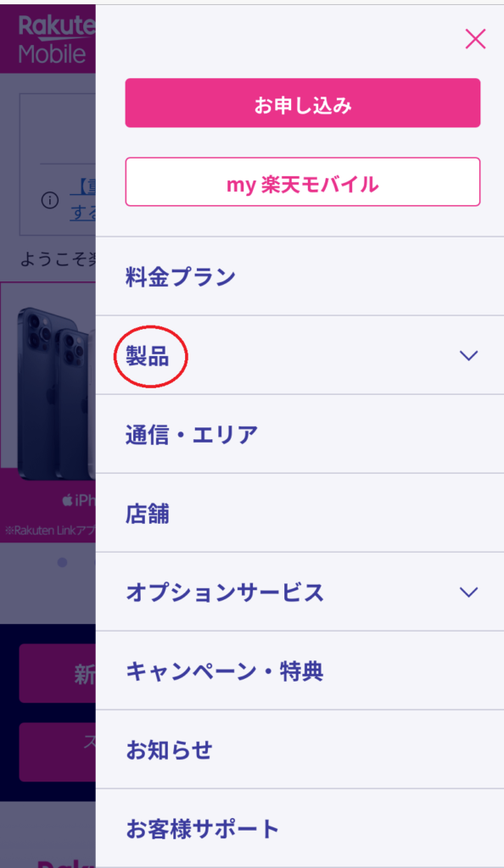Tap the お申し込み pink button
Image resolution: width=504 pixels, height=868 pixels.
tap(302, 103)
